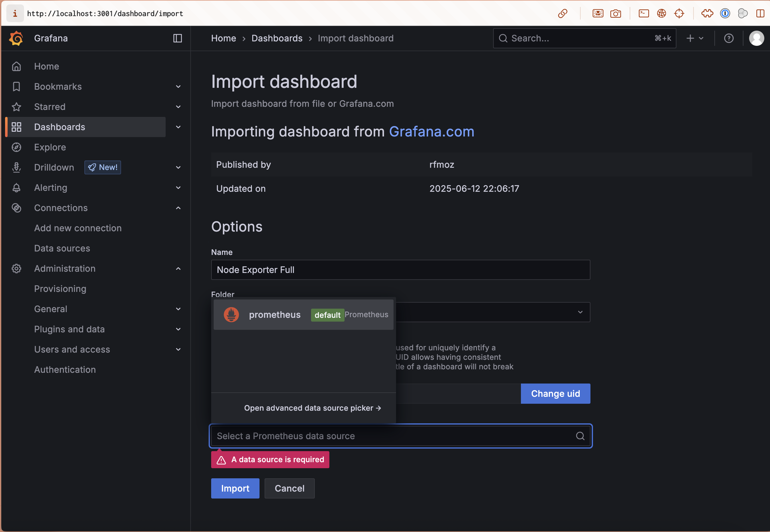Click the camera screenshot icon in browser toolbar
The image size is (770, 532).
pos(615,13)
